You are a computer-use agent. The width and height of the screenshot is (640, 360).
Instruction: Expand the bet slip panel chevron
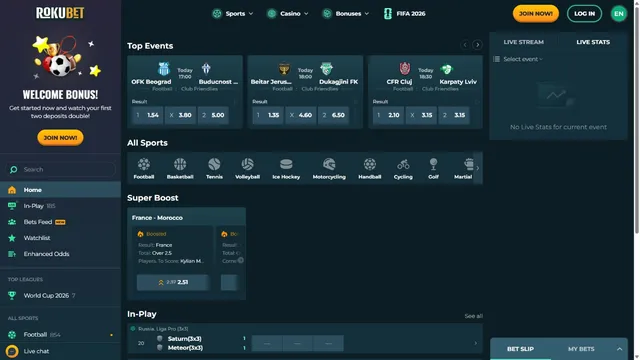619,349
